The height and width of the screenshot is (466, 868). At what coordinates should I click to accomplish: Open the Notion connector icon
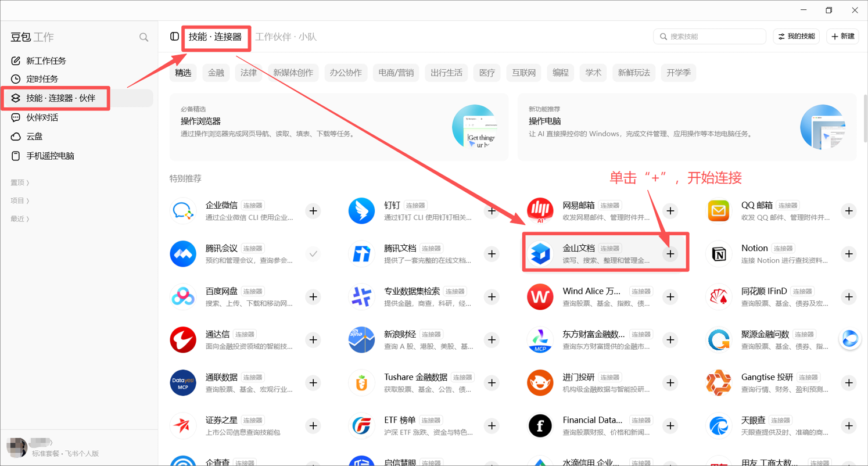click(719, 254)
